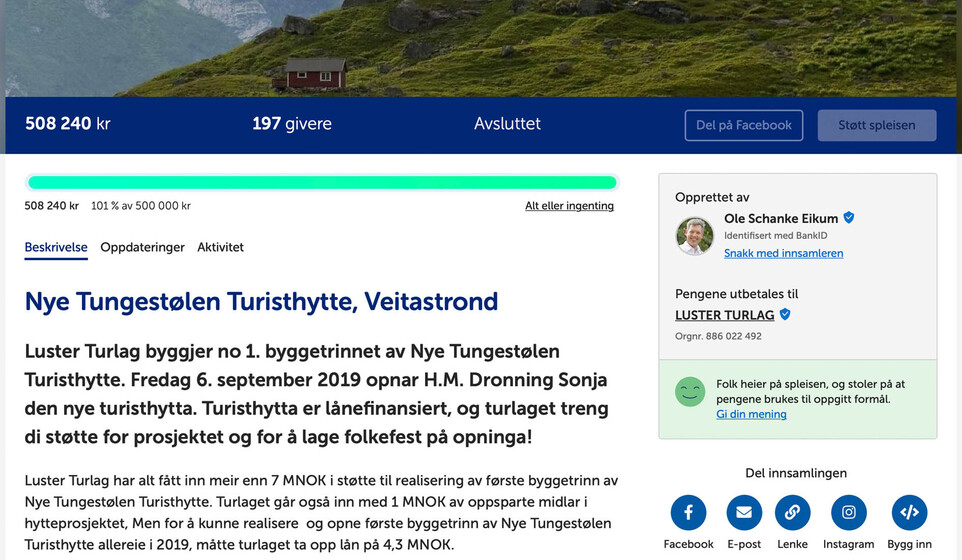The height and width of the screenshot is (560, 962).
Task: Click the Del på Facebook button
Action: 744,125
